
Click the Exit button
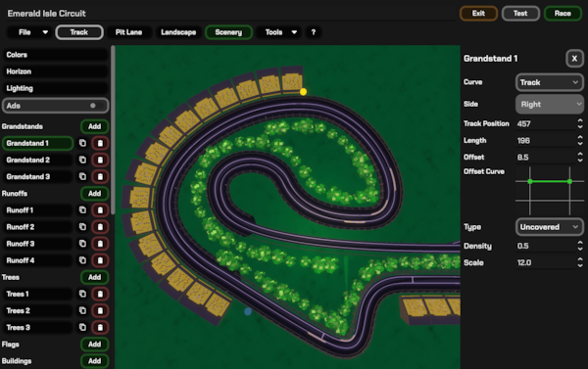click(478, 14)
